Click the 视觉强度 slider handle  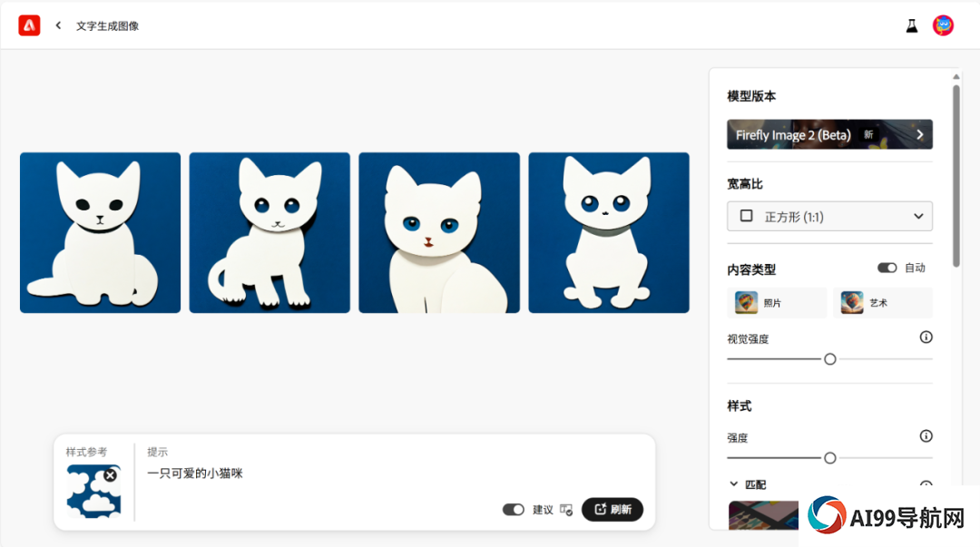click(830, 359)
